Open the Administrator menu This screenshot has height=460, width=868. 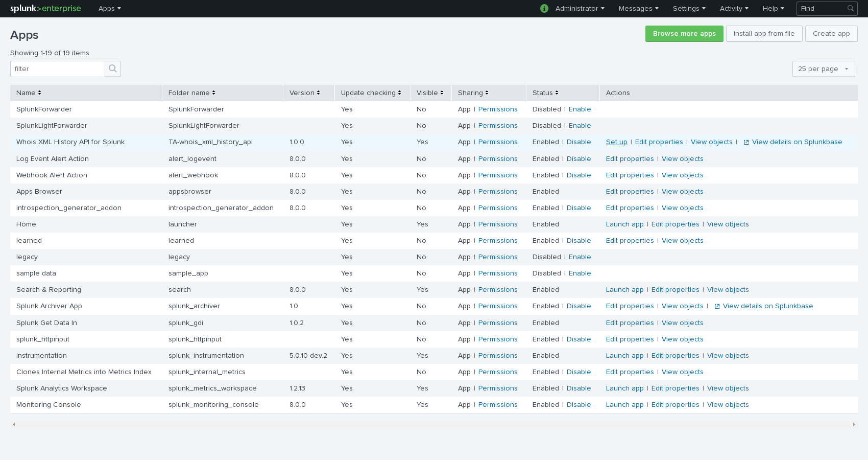pyautogui.click(x=580, y=8)
